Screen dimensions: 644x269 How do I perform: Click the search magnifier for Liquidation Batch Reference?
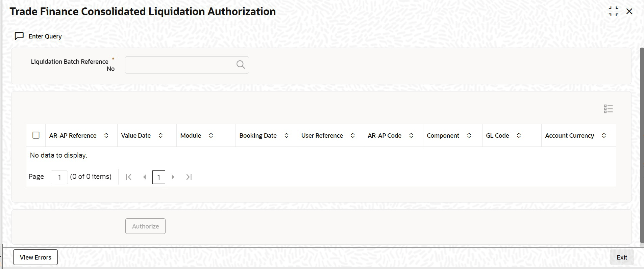pos(240,64)
